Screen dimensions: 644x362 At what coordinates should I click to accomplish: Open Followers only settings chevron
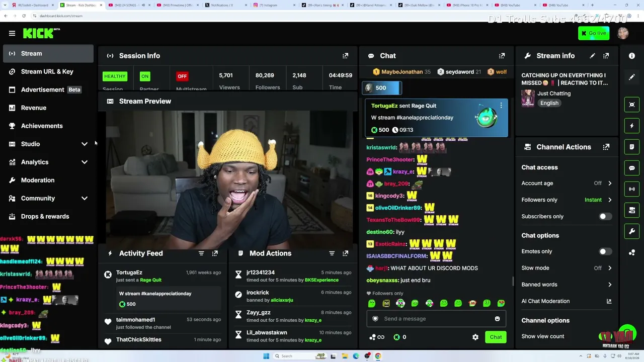610,200
